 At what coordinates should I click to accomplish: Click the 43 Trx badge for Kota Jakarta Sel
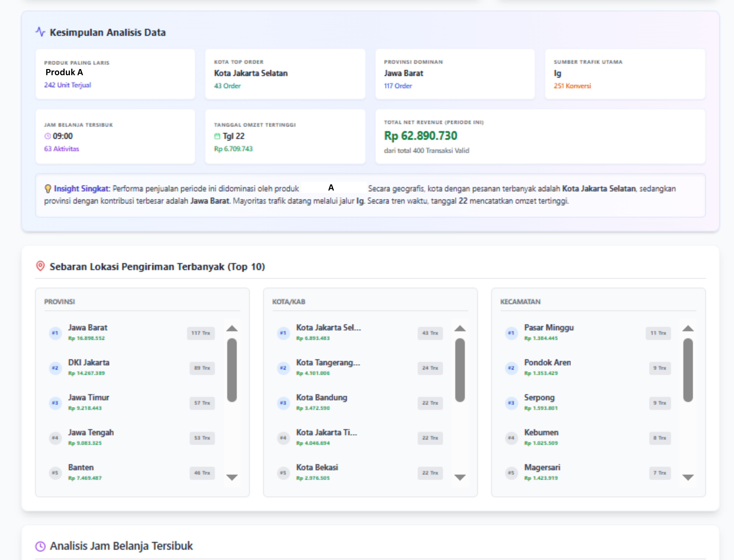(x=430, y=333)
